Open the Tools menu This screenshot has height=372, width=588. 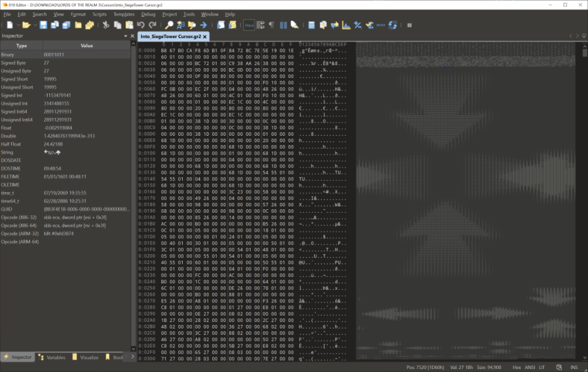189,14
